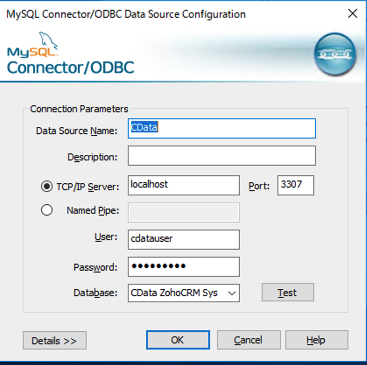Select the TCP/IP Server radio button

point(47,186)
